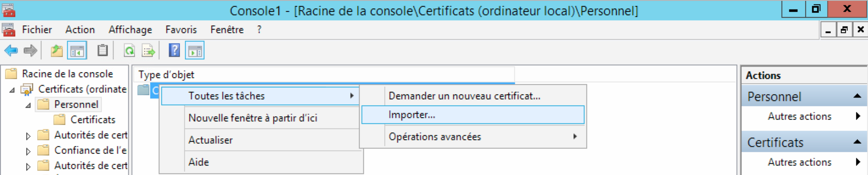Click the Up one level folder icon
Viewport: 868px width, 175px height.
coord(56,51)
